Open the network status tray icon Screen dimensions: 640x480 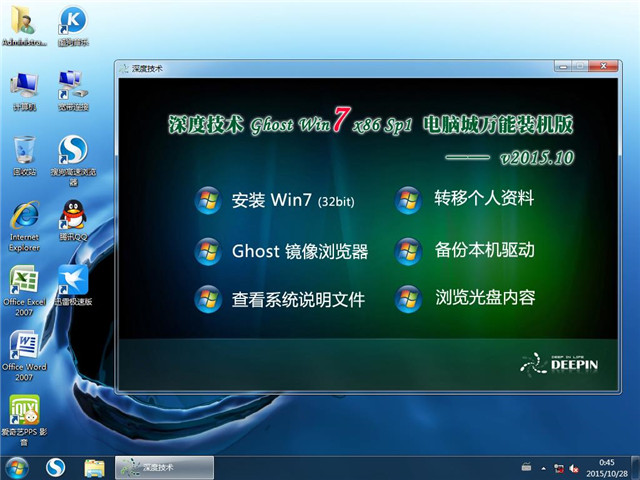(x=559, y=469)
